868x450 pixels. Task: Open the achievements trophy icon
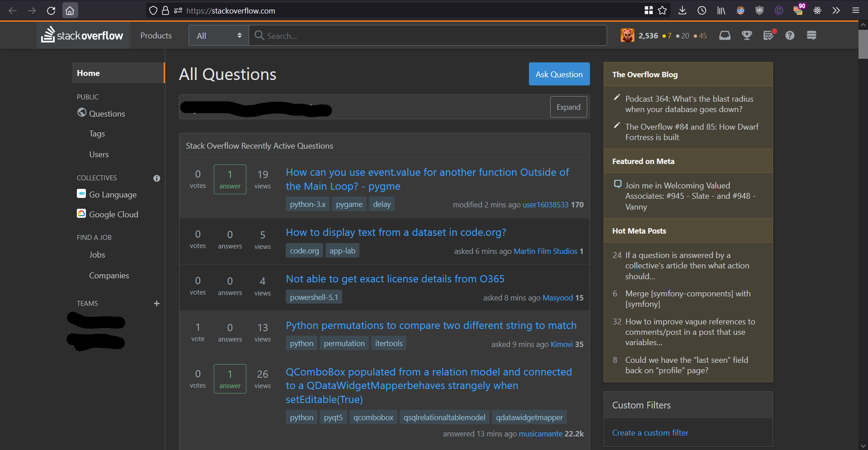click(x=747, y=35)
